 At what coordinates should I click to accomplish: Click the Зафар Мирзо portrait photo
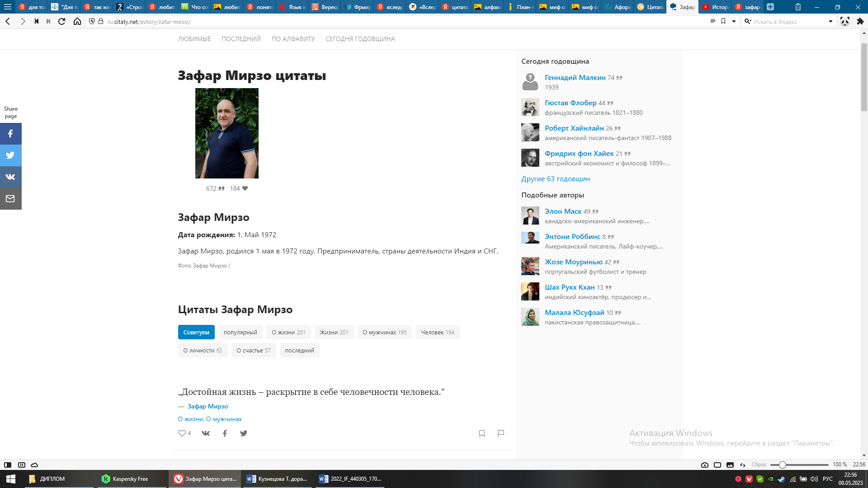[226, 133]
